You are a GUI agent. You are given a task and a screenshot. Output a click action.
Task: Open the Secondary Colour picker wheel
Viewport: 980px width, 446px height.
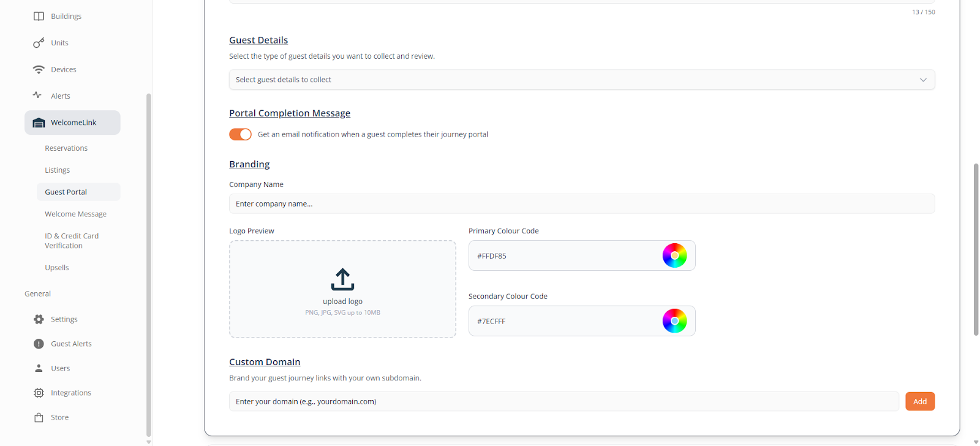click(674, 321)
